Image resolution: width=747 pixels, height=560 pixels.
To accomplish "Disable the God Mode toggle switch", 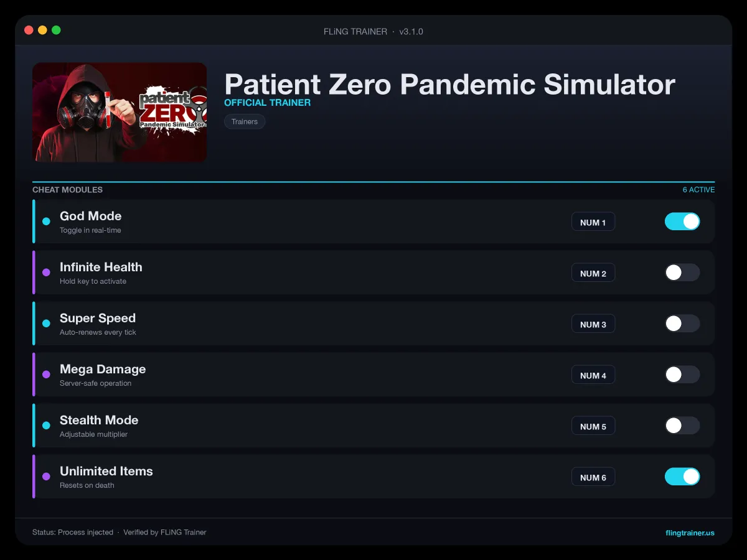I will click(682, 222).
